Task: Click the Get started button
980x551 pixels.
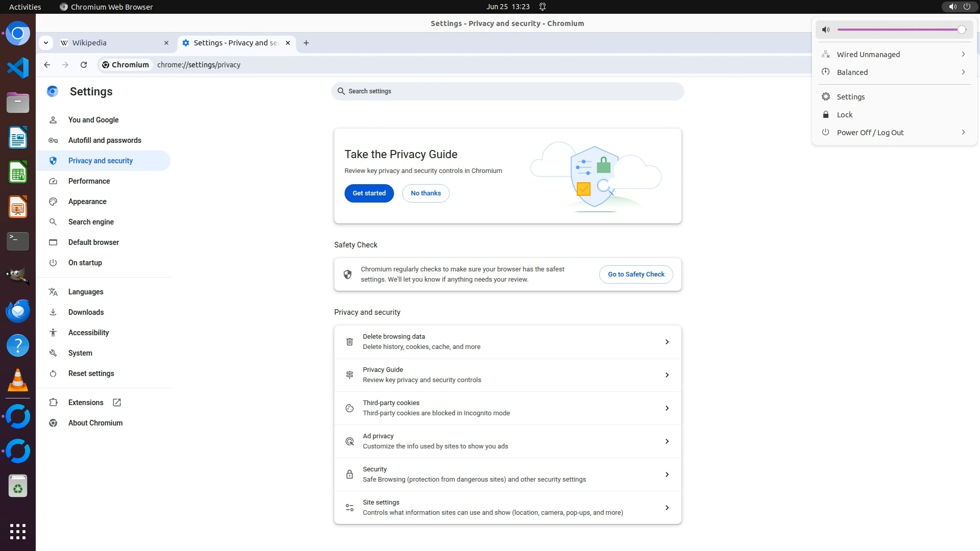Action: (369, 193)
